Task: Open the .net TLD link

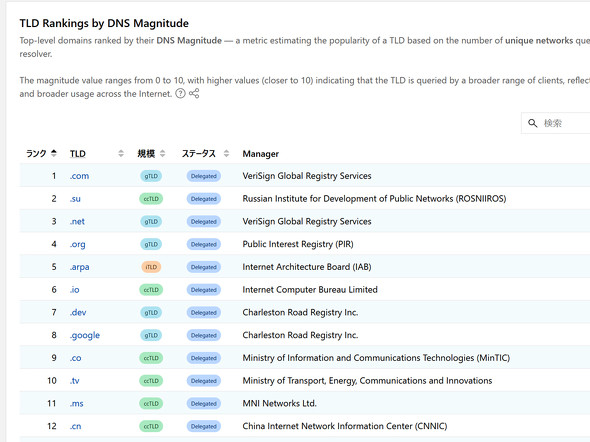Action: pos(77,222)
